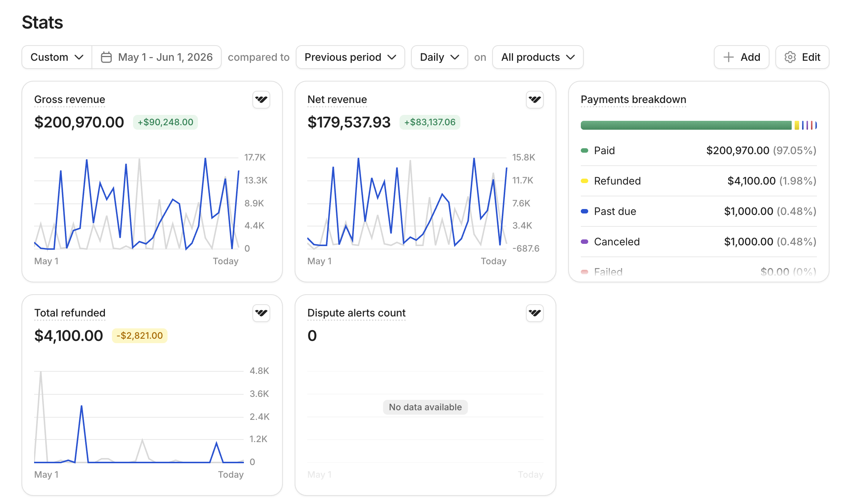Viewport: 851px width, 504px height.
Task: Click the -$2,821.00 change badge
Action: 139,336
